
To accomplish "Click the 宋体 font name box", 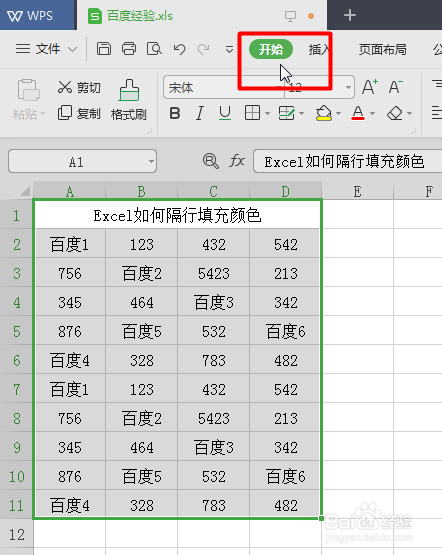I will tap(224, 87).
